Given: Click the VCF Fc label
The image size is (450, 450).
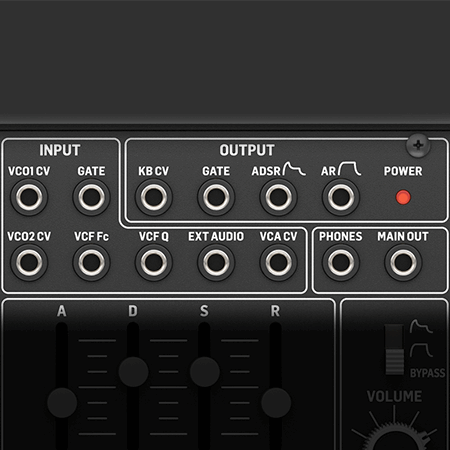Looking at the screenshot, I should point(91,237).
